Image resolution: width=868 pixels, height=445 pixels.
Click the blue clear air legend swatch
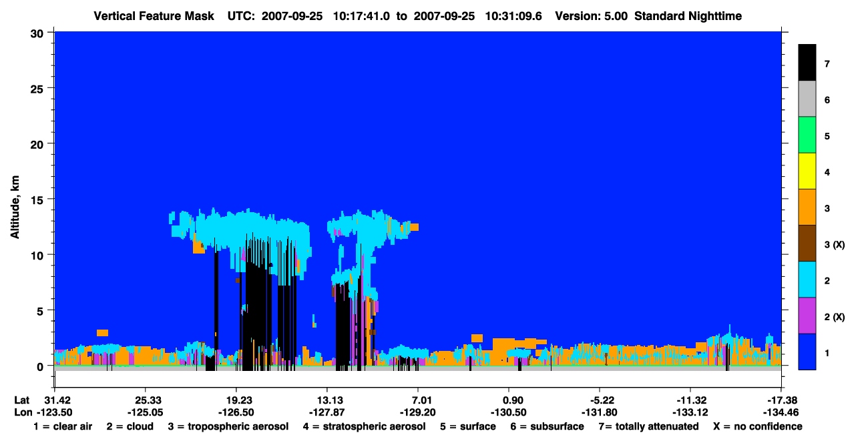pyautogui.click(x=807, y=351)
